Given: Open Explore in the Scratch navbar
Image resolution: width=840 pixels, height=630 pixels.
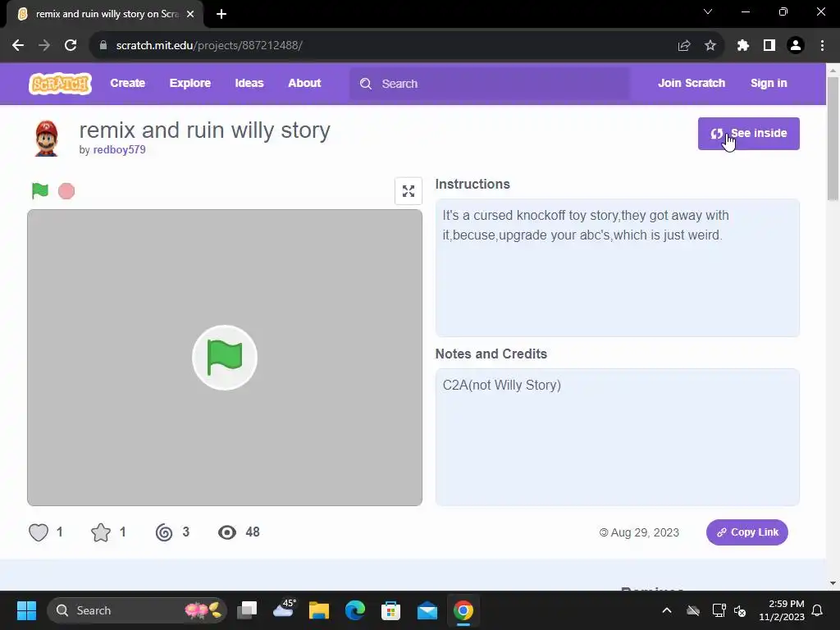Looking at the screenshot, I should click(x=190, y=83).
